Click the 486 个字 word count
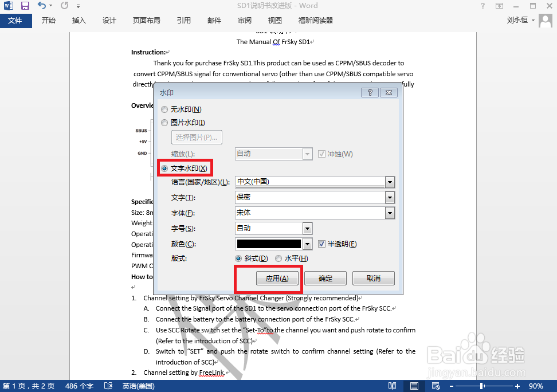 79,386
